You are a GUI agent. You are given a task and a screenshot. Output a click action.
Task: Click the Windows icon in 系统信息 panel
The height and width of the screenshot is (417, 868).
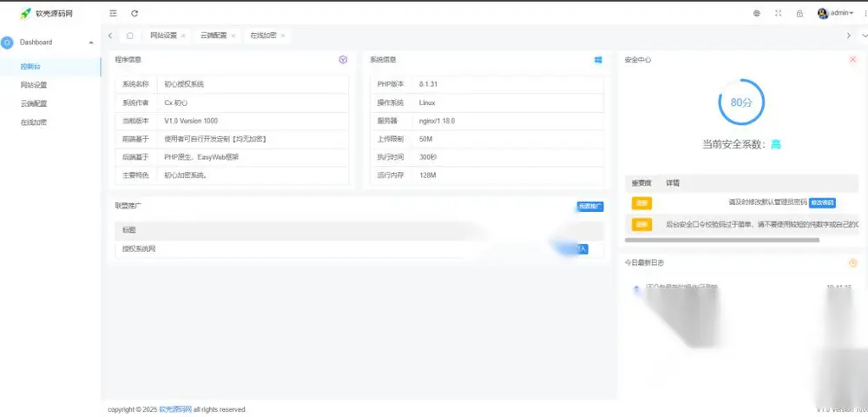598,60
